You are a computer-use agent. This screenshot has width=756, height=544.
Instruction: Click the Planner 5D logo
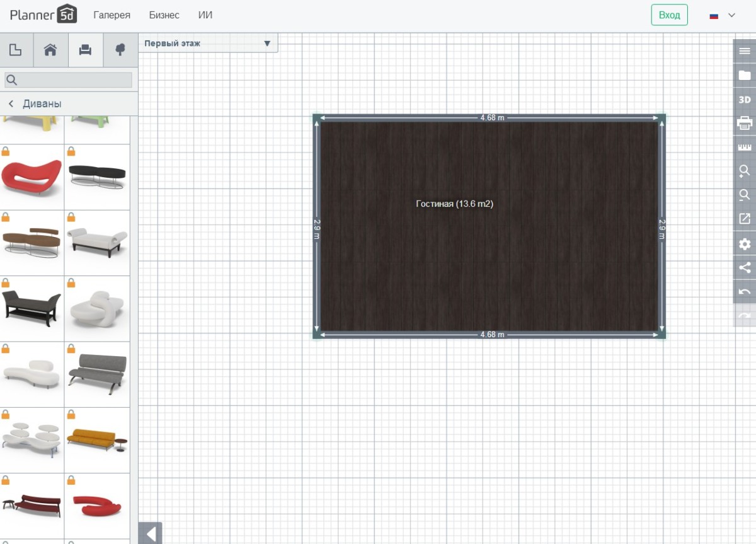[43, 14]
